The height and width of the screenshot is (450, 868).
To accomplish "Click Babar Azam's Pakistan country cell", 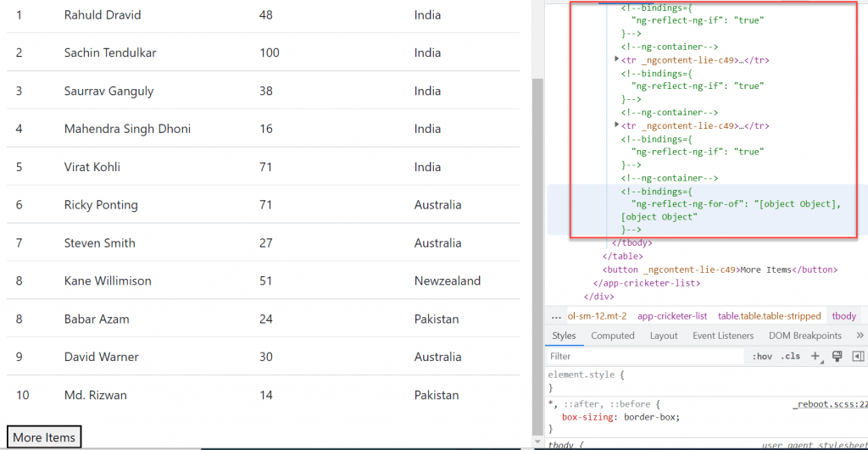I will coord(437,319).
